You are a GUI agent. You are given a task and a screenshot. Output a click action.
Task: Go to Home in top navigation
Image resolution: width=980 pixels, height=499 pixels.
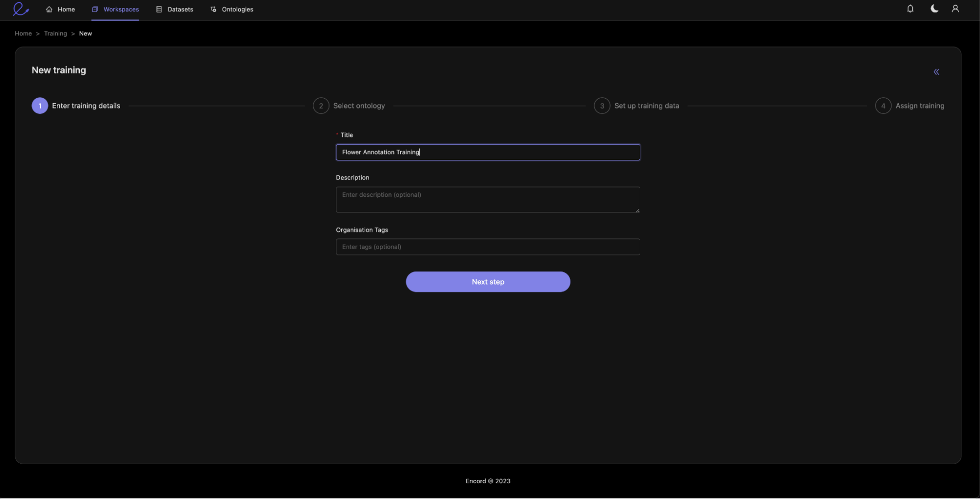[x=60, y=9]
